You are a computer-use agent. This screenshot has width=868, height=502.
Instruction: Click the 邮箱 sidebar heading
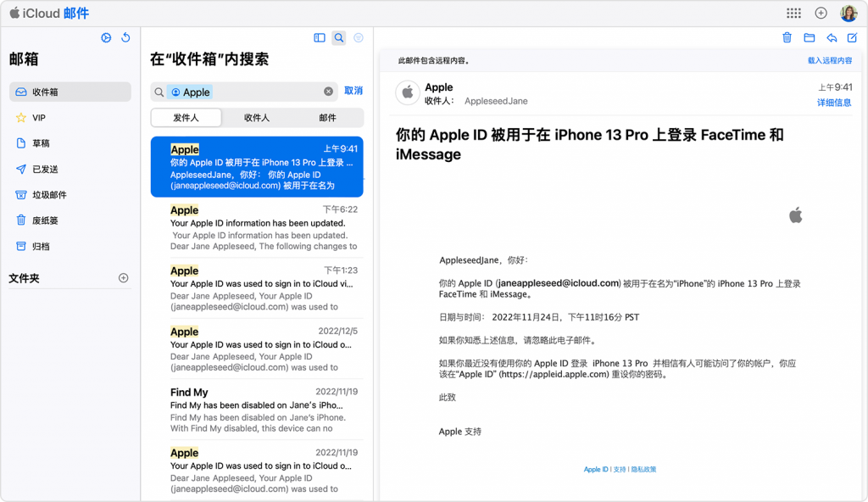[x=24, y=59]
